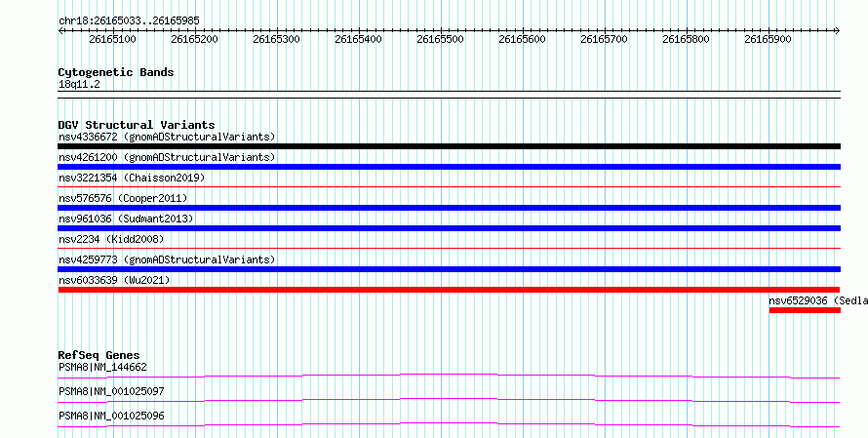Click the magenta PSMA8 NM_001025097 gene line
Screen dimensions: 868x438
(449, 400)
